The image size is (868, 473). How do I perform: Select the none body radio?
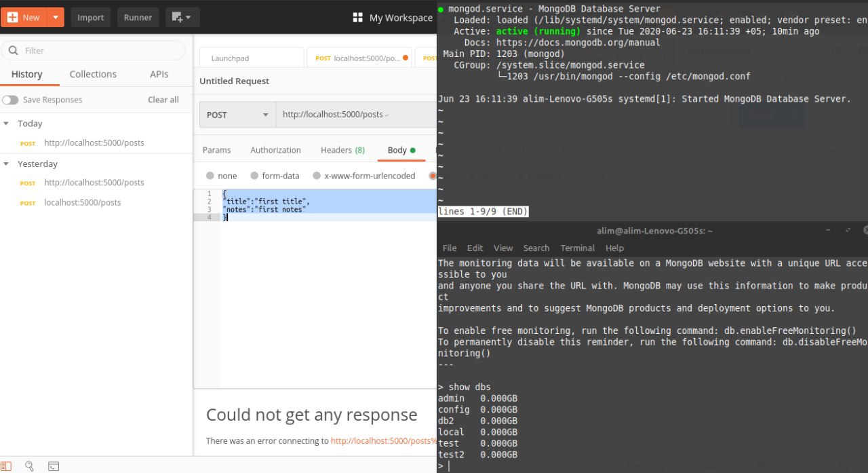pyautogui.click(x=210, y=176)
